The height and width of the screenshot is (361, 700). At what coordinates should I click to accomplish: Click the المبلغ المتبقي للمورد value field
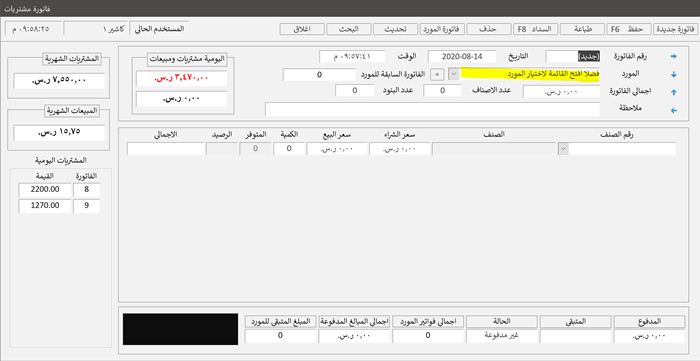[280, 336]
